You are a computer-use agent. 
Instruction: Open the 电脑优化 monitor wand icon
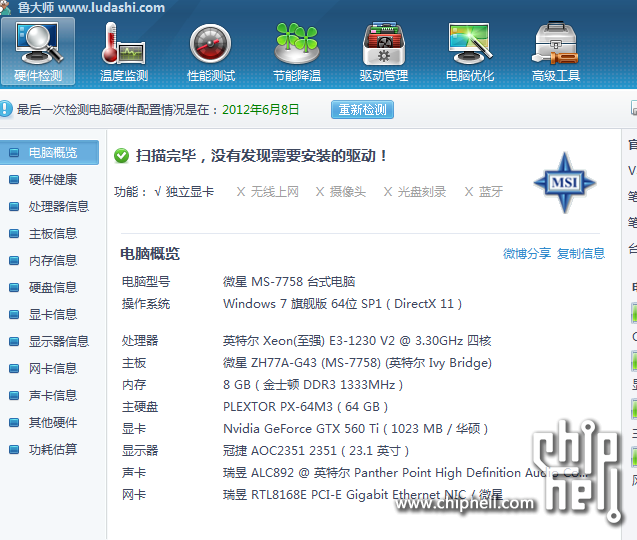470,51
